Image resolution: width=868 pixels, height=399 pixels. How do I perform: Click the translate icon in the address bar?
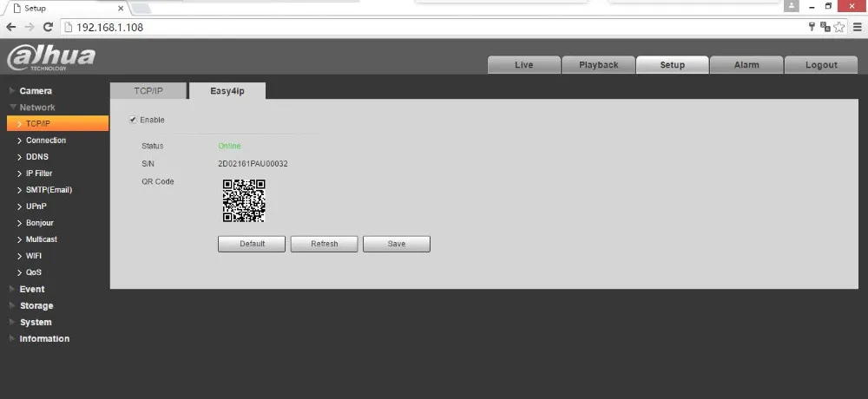[x=825, y=27]
